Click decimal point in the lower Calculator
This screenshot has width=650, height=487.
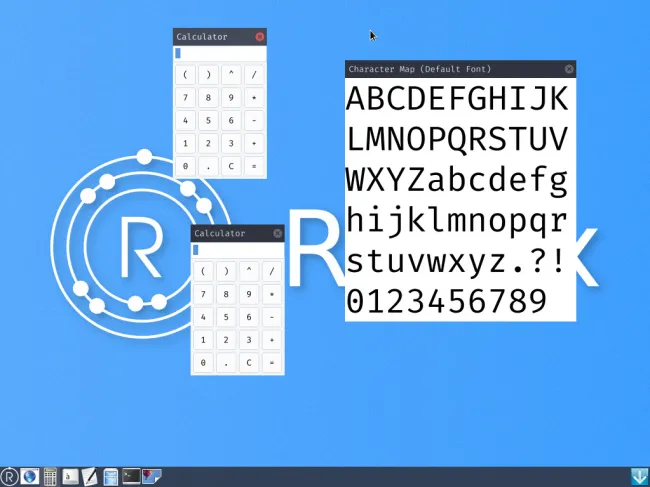[x=226, y=363]
